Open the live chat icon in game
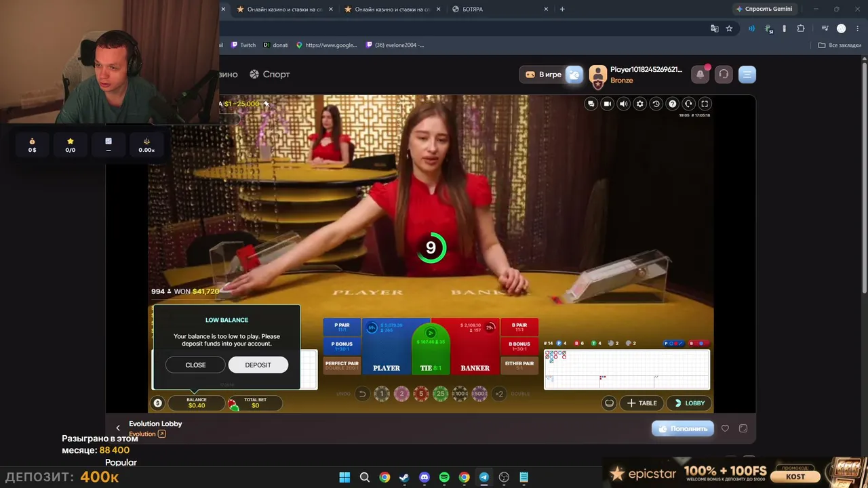Viewport: 868px width, 488px height. pos(591,104)
